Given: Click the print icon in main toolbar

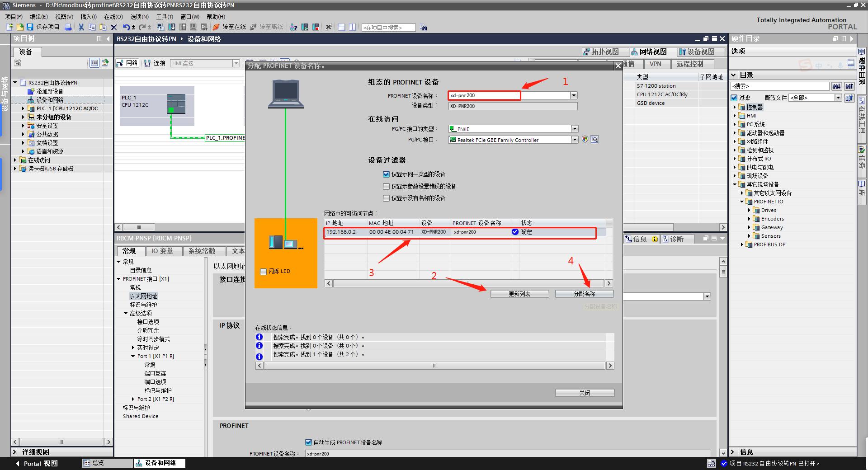Looking at the screenshot, I should (x=68, y=27).
